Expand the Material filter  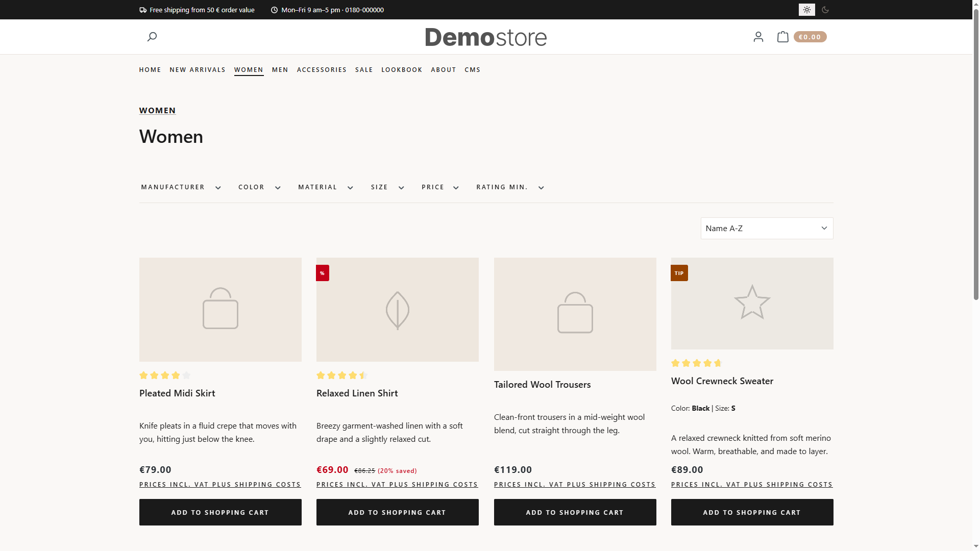326,187
